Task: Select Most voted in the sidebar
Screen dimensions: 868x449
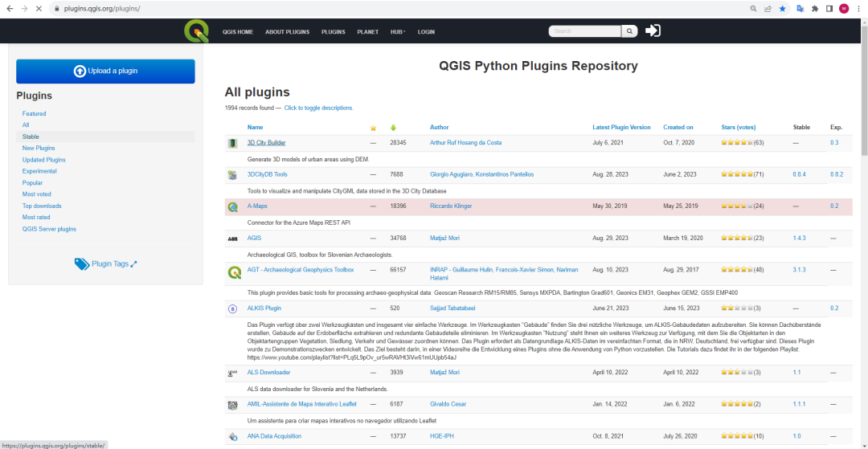Action: [x=36, y=194]
